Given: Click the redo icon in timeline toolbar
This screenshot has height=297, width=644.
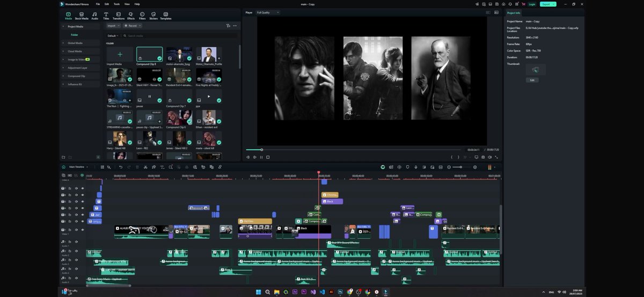Looking at the screenshot, I should pos(129,167).
